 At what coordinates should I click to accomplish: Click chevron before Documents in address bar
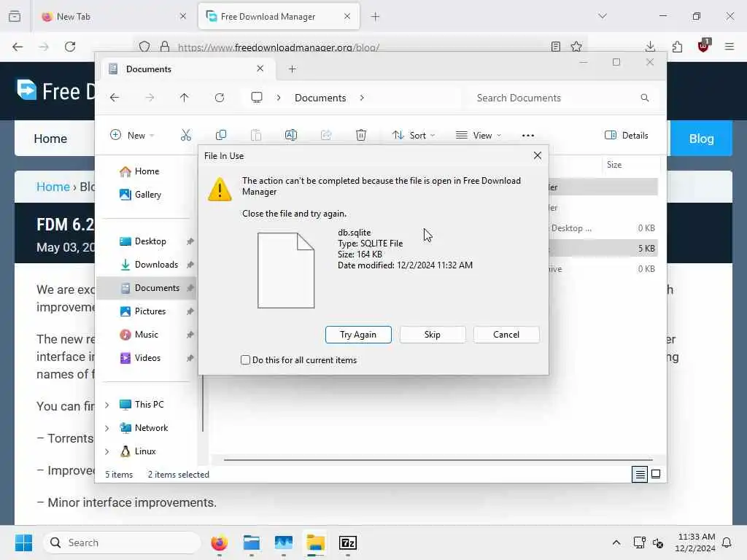tap(279, 98)
